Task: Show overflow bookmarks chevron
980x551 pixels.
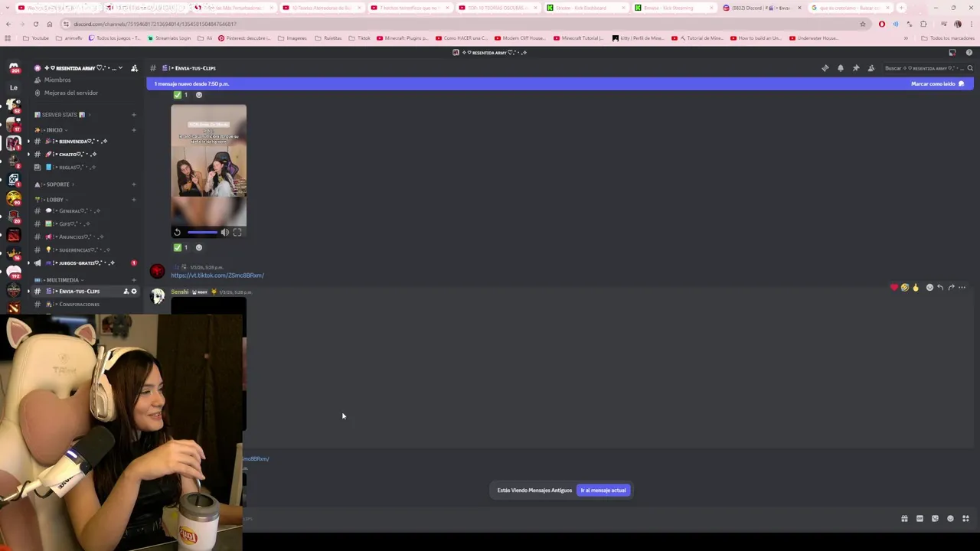Action: (906, 38)
